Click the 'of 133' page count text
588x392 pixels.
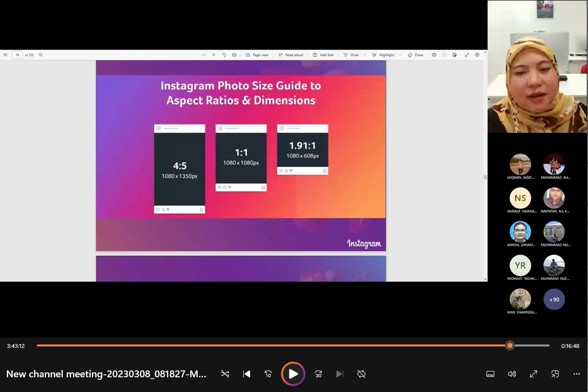click(29, 55)
